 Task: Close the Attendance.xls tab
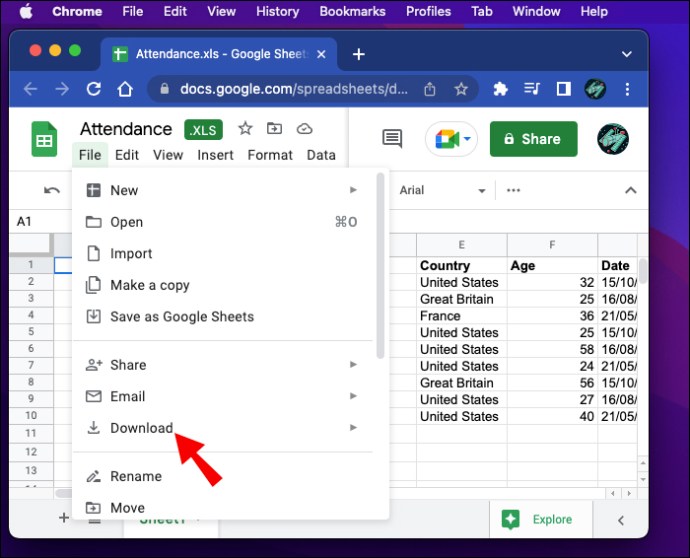coord(321,54)
